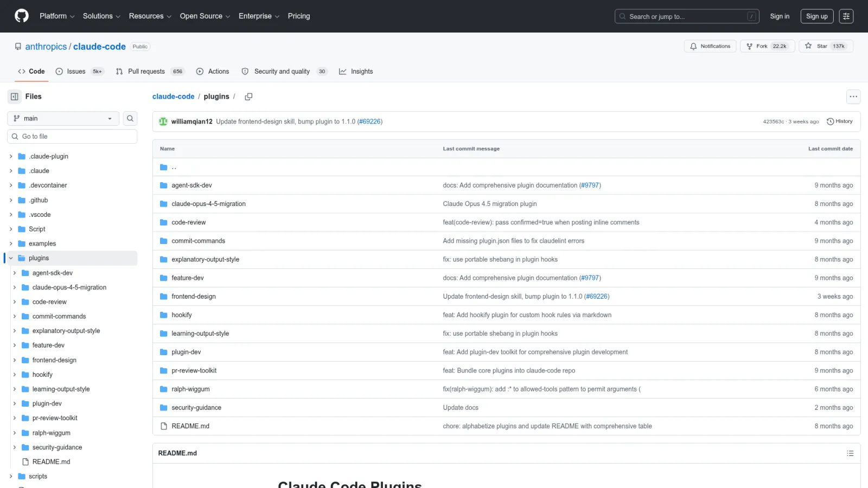This screenshot has height=488, width=868.
Task: Open 'Update docs' commit message
Action: (x=461, y=408)
